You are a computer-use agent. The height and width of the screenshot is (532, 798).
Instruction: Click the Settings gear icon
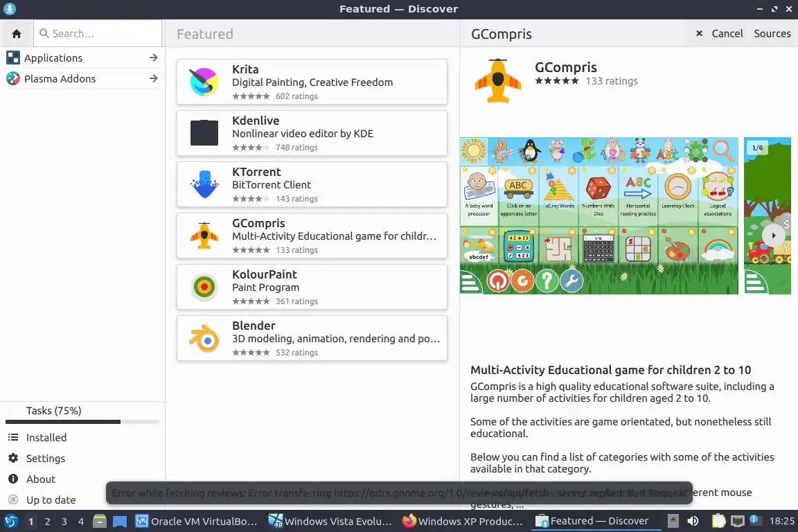click(13, 458)
